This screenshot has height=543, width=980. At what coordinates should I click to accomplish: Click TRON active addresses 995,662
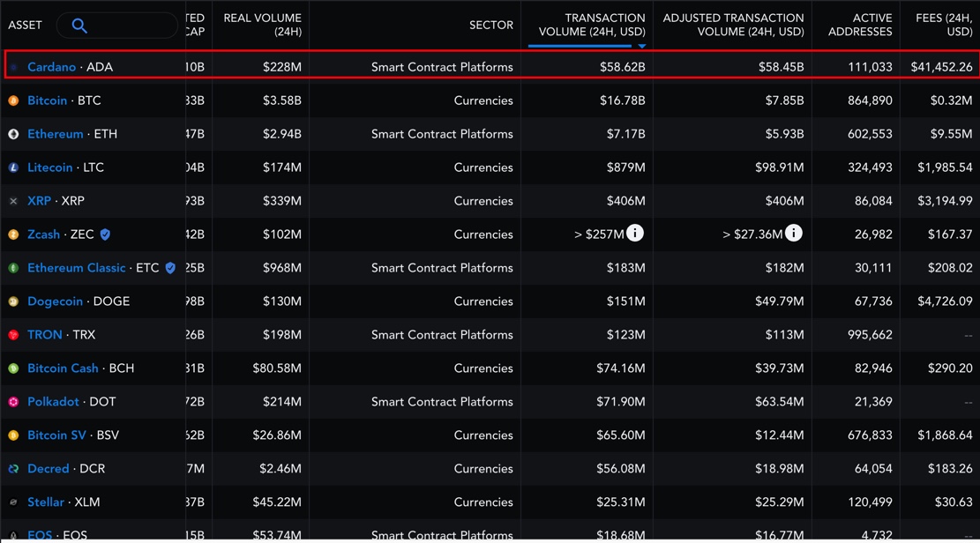coord(870,335)
